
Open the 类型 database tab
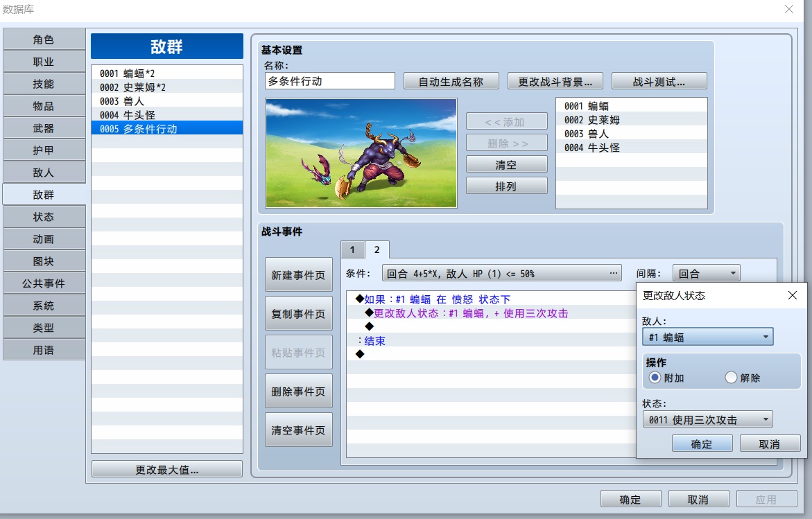(44, 328)
